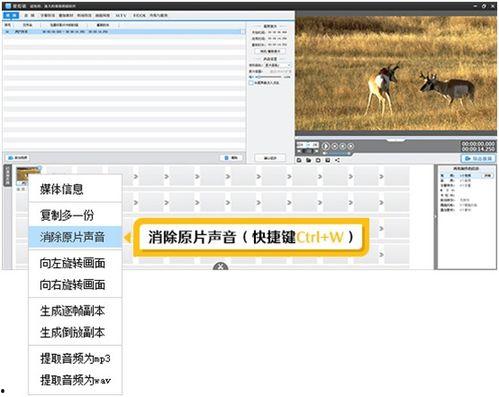This screenshot has width=499, height=397.
Task: Choose 向左旋转画面 option
Action: coord(72,263)
